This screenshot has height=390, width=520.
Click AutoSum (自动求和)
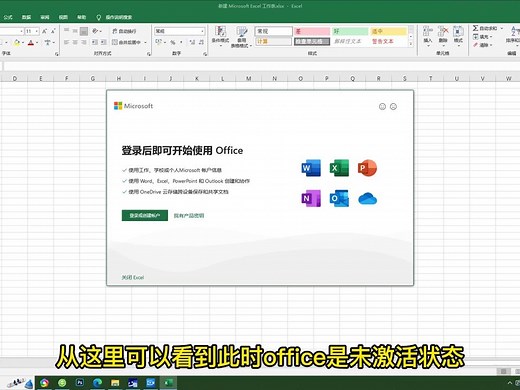pos(485,28)
